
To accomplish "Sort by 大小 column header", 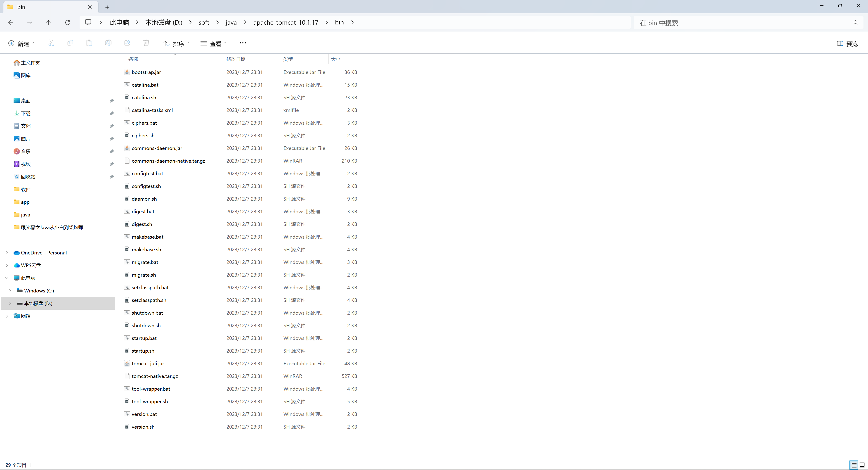I will coord(336,59).
